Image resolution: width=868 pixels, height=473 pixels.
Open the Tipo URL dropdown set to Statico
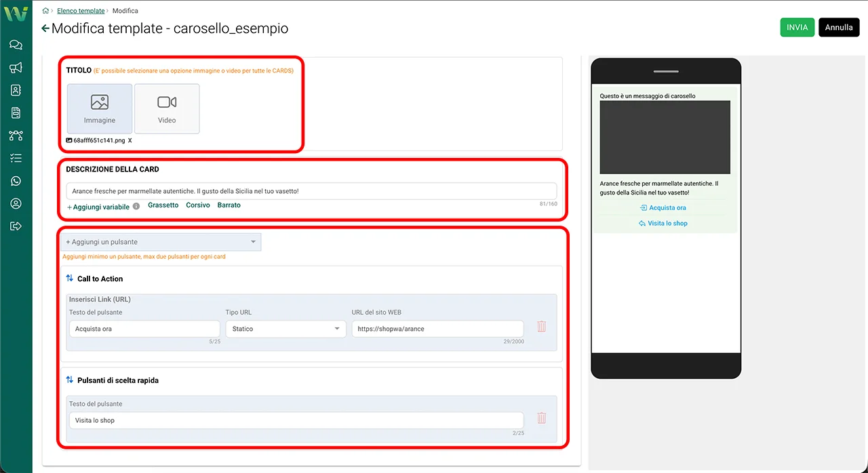tap(285, 329)
